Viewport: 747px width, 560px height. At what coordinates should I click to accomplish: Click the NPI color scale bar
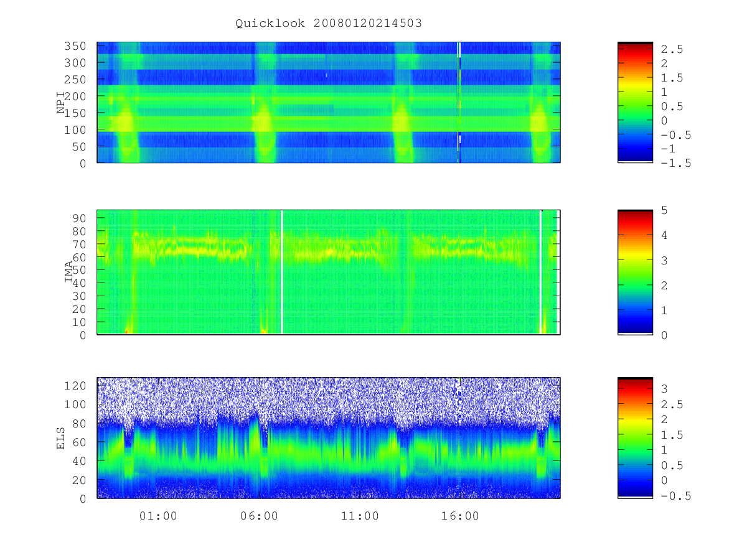635,102
